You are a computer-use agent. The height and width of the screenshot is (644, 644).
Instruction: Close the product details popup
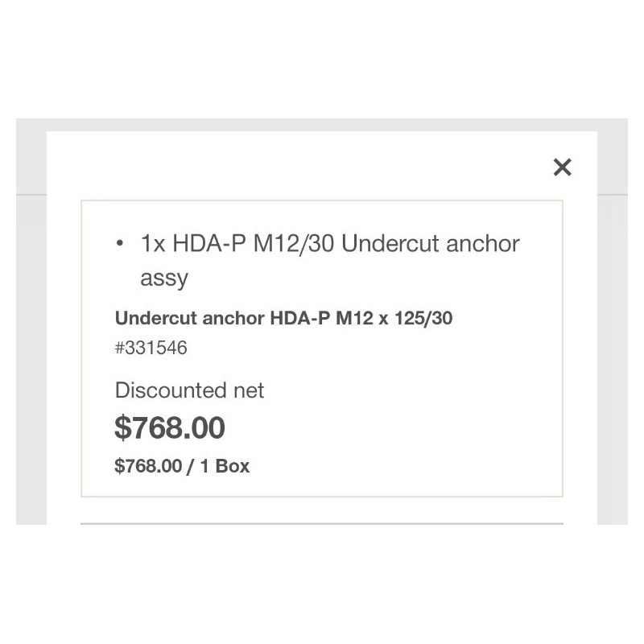tap(562, 167)
